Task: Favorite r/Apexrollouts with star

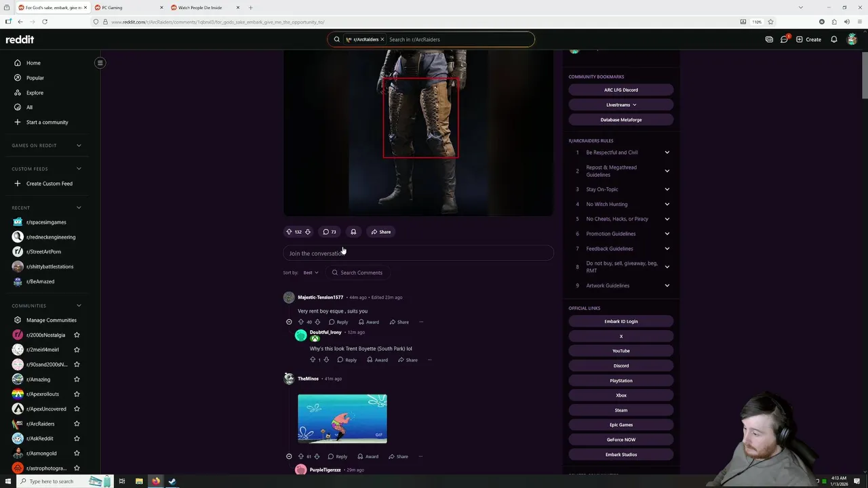Action: pyautogui.click(x=77, y=394)
